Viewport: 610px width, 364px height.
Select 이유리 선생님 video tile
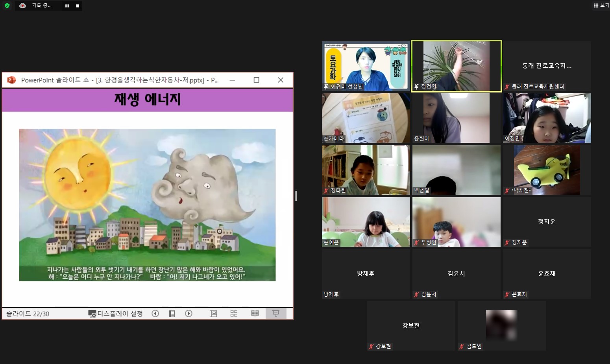pyautogui.click(x=366, y=66)
